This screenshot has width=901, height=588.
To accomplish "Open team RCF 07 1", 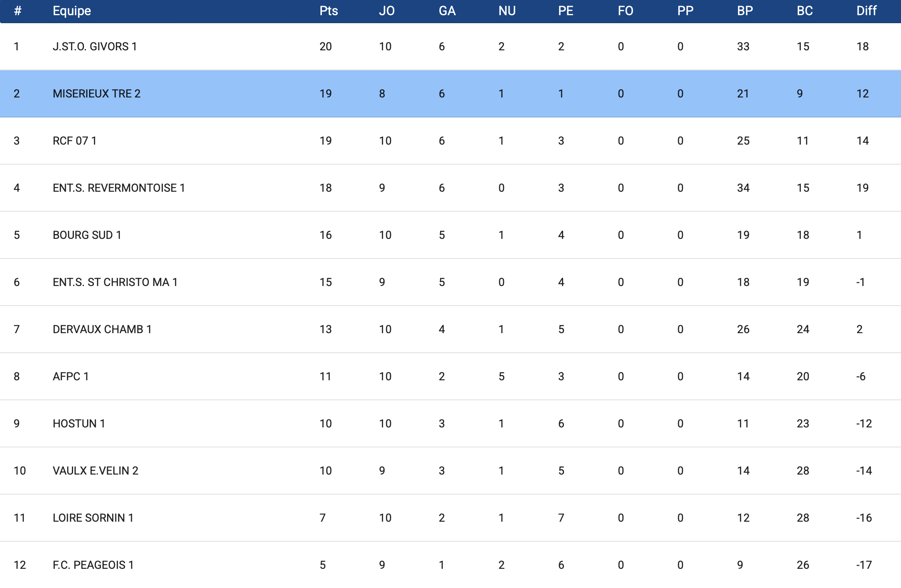I will (x=75, y=141).
